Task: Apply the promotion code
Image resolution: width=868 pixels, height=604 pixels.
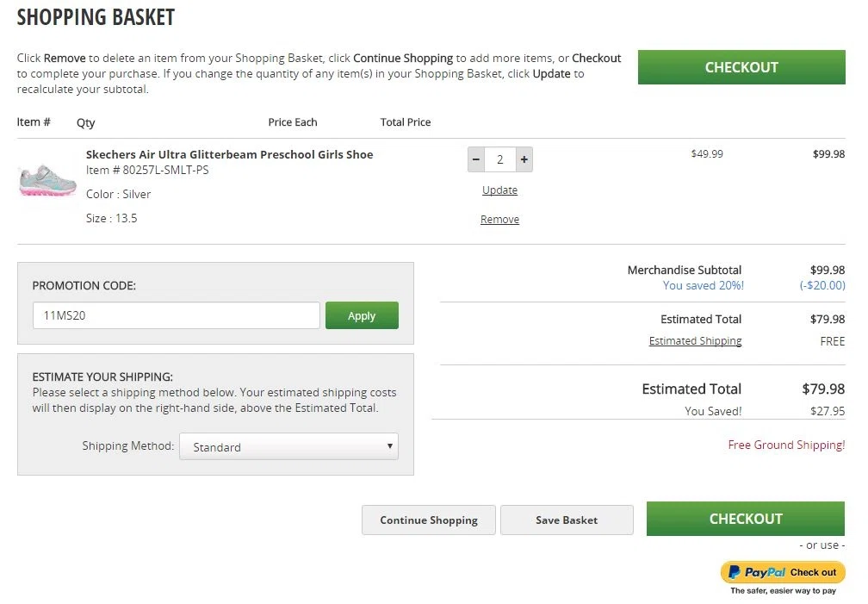Action: tap(362, 315)
